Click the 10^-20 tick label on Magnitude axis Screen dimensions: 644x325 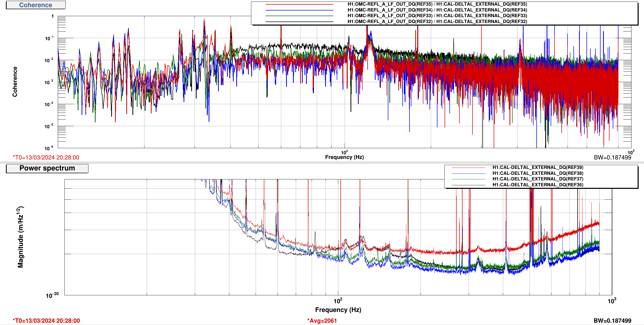point(52,296)
